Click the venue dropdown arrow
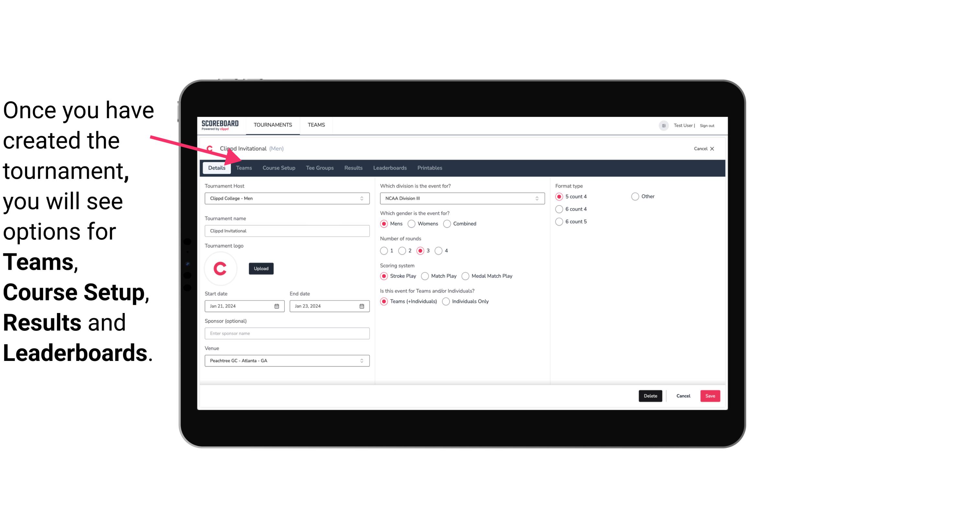 [x=363, y=360]
